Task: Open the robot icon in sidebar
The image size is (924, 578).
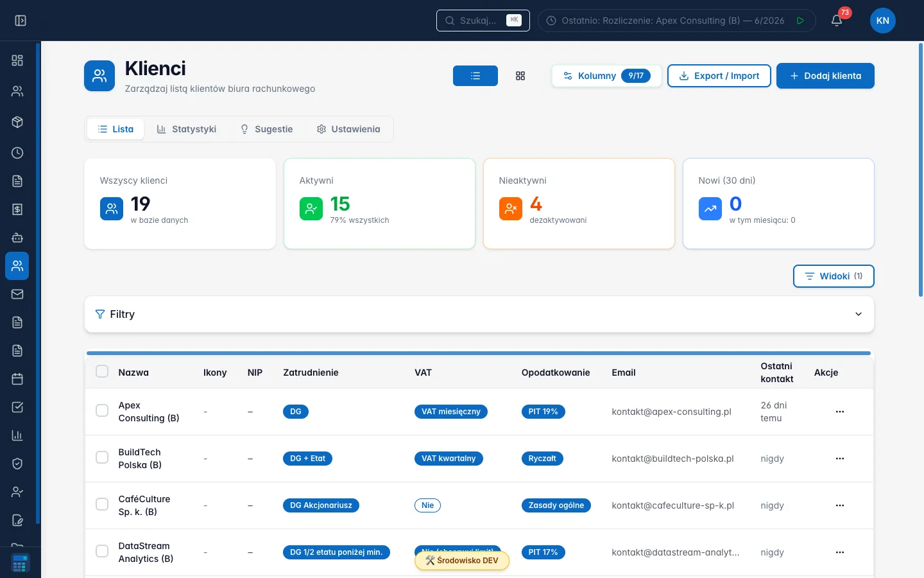Action: 17,238
